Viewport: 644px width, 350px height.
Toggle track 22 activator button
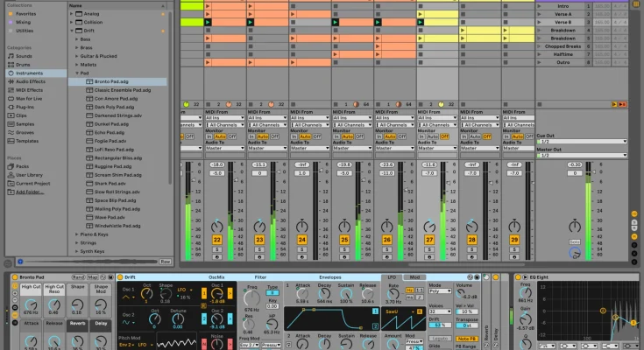click(x=217, y=239)
